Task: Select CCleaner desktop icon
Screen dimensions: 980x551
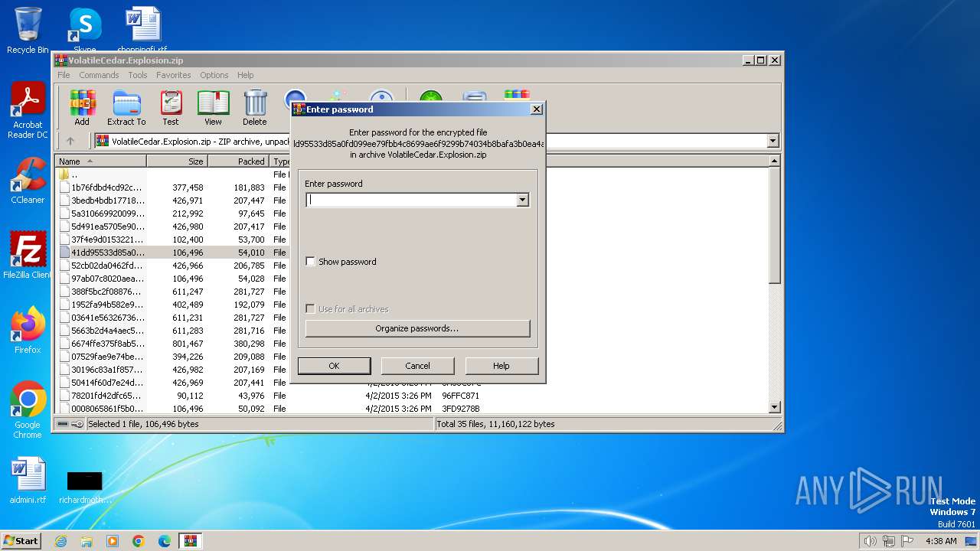Action: (x=28, y=181)
